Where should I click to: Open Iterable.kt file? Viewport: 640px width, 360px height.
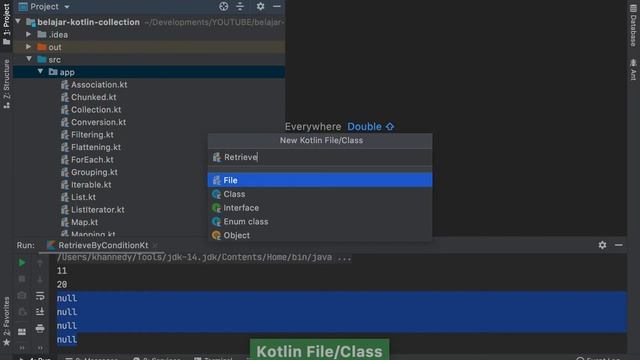click(91, 184)
